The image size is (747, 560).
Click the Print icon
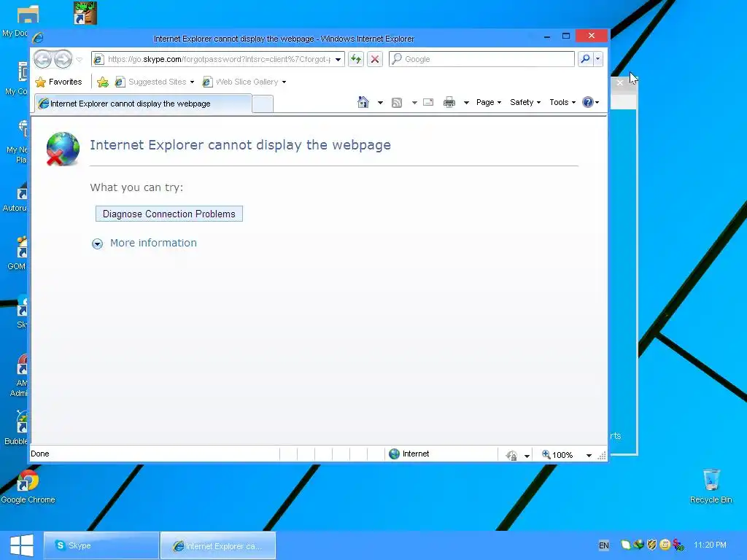[449, 102]
